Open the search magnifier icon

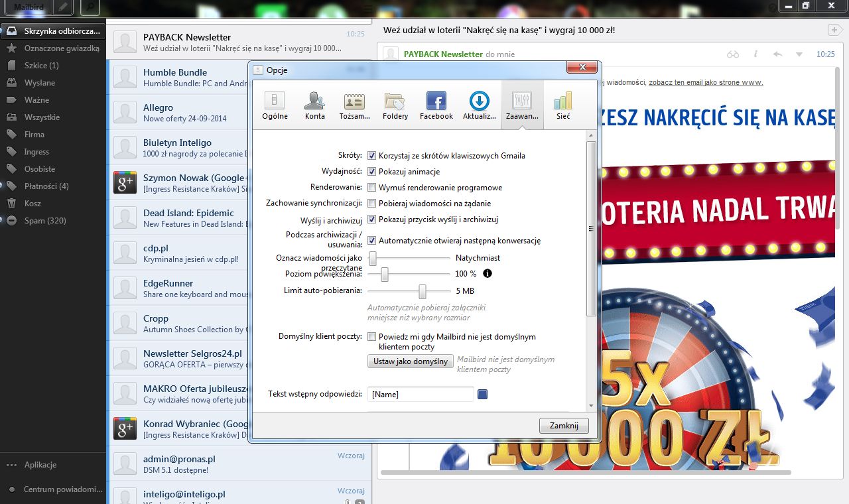click(x=90, y=7)
